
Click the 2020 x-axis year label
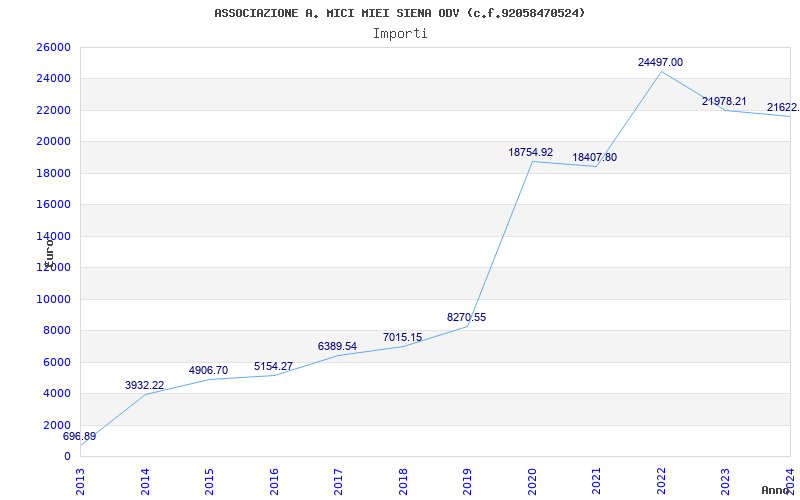[x=532, y=482]
